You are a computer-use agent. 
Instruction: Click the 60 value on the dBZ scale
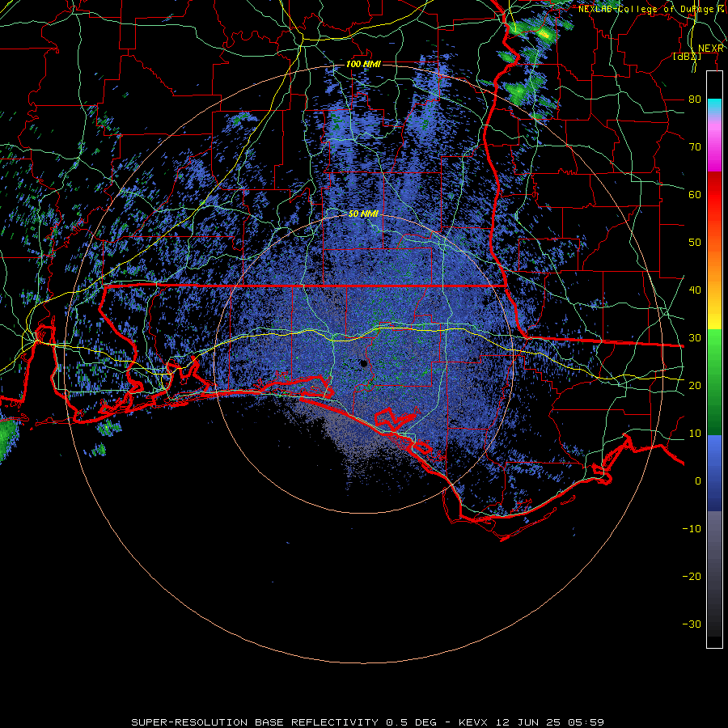pos(695,194)
